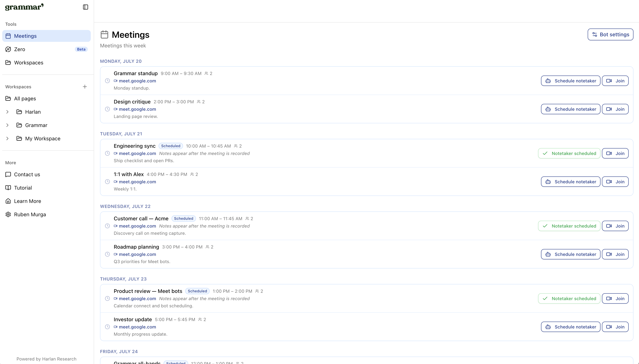The image size is (639, 364).
Task: Open meet.google.com link for 1:1 with Alex
Action: point(135,182)
